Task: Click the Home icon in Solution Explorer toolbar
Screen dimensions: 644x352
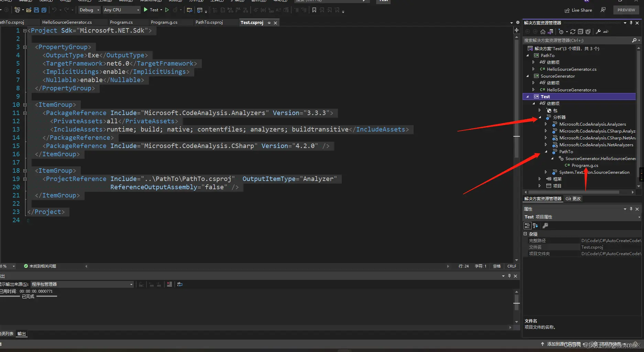Action: tap(543, 32)
